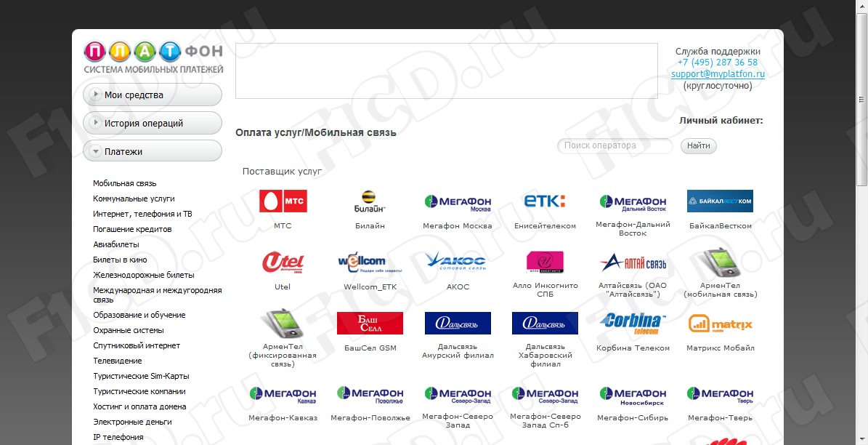This screenshot has width=868, height=445.
Task: Choose the Altaisvyaz logo
Action: [x=633, y=262]
